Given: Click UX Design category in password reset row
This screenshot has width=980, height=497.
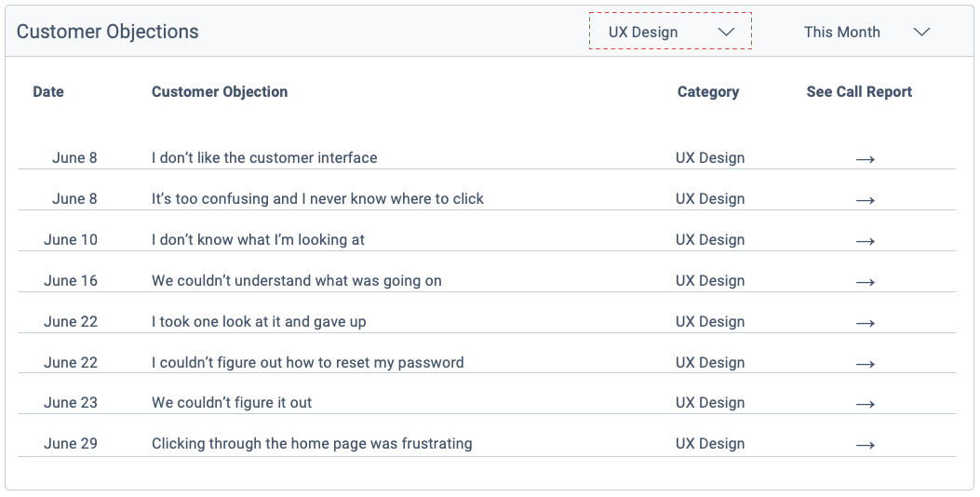Looking at the screenshot, I should 710,362.
